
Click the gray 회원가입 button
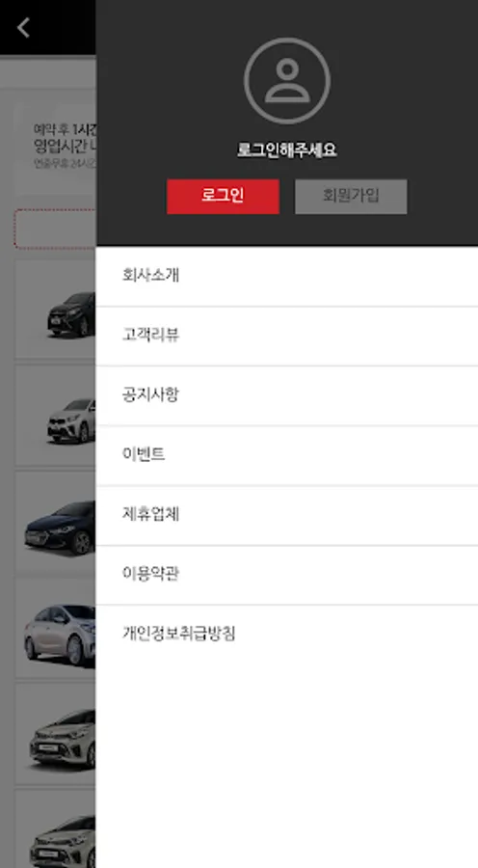point(351,196)
